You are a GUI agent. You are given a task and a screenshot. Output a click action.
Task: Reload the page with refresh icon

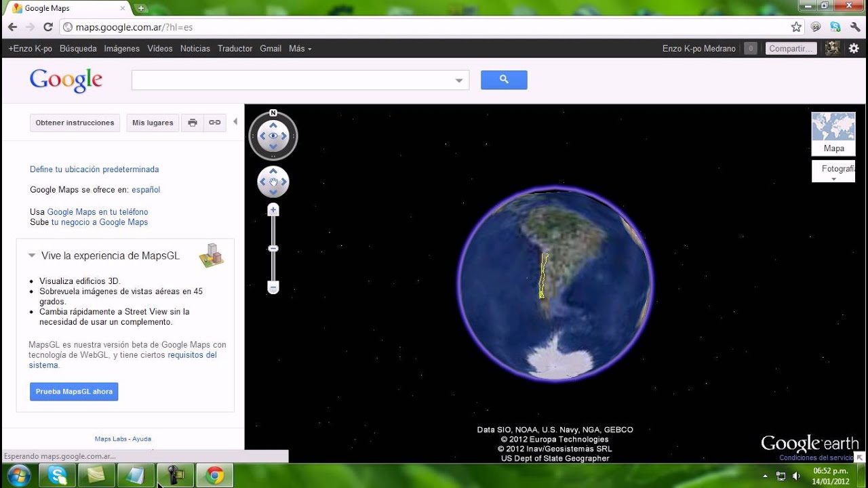coord(48,27)
